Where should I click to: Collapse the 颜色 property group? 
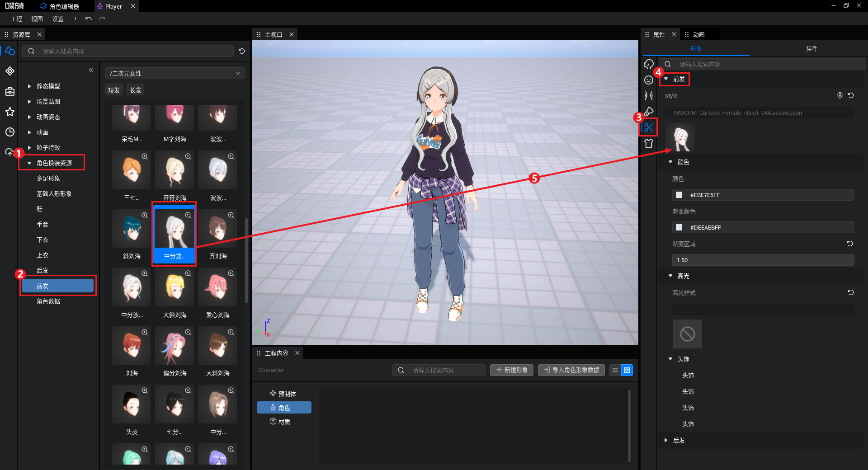click(x=670, y=162)
